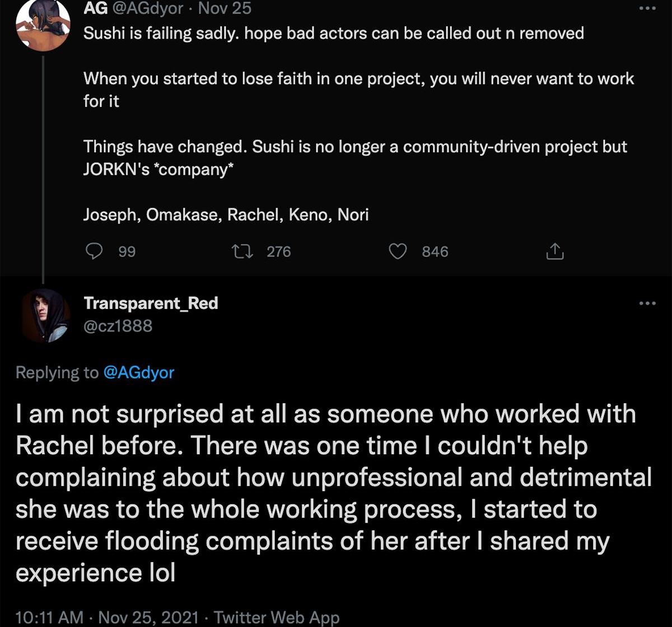Like AG's tweet with the heart icon

coord(398,251)
